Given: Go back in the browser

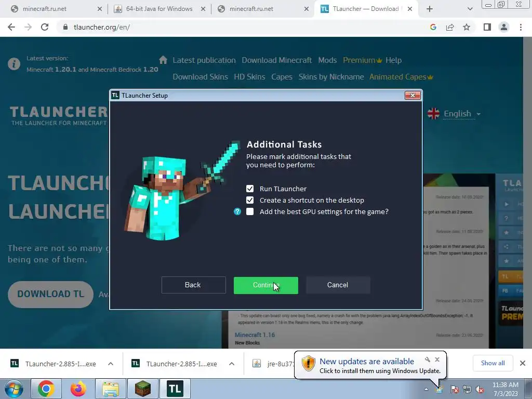Looking at the screenshot, I should (x=11, y=27).
